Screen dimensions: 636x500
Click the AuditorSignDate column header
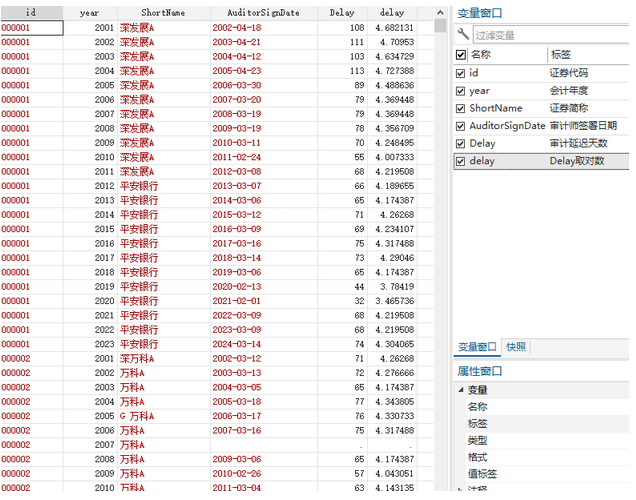point(264,13)
